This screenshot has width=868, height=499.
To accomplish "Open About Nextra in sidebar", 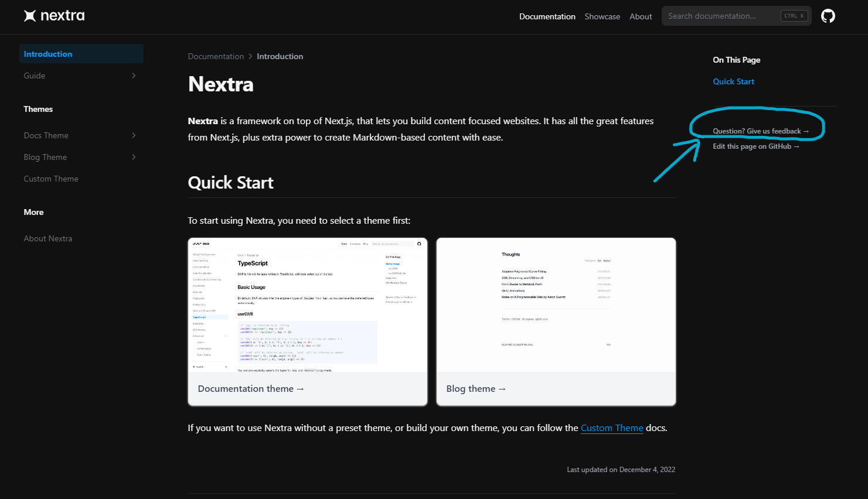I will tap(48, 238).
